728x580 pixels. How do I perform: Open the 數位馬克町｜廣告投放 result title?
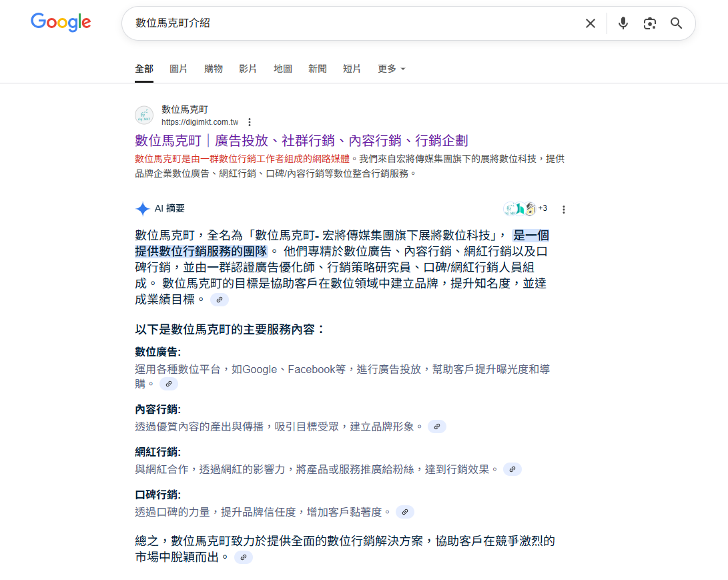(302, 140)
